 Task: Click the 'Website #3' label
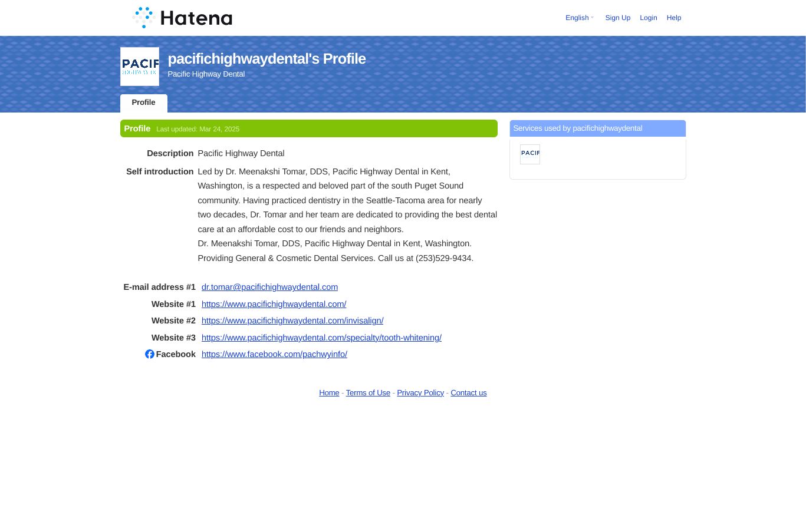pos(173,338)
